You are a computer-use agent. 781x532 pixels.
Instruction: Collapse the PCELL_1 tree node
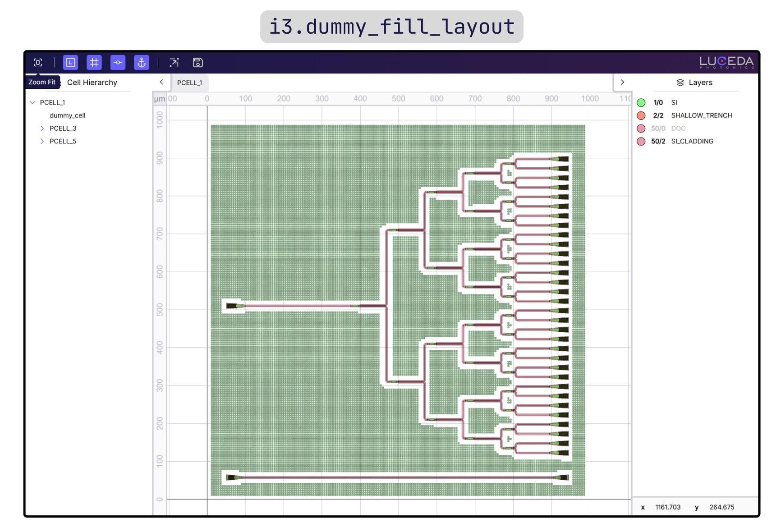[32, 103]
